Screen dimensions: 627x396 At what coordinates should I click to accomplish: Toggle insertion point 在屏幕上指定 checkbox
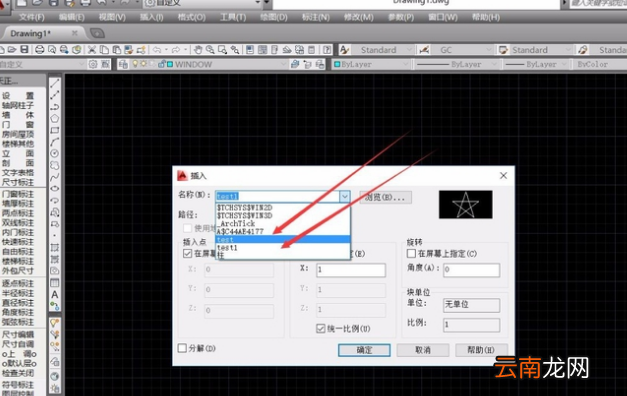coord(187,254)
